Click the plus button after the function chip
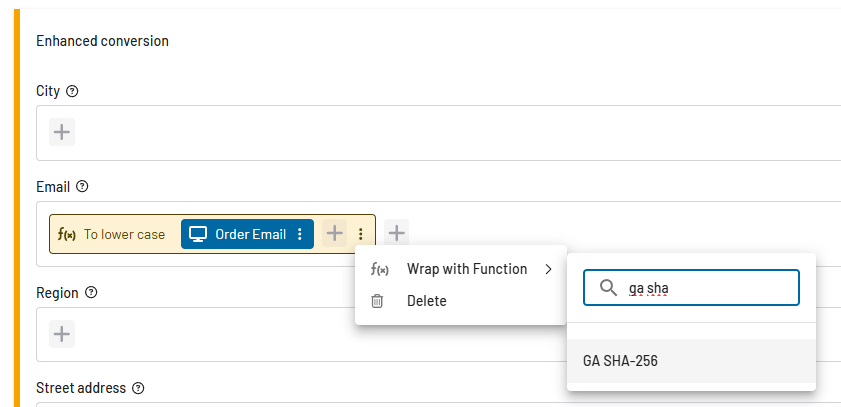 click(396, 233)
